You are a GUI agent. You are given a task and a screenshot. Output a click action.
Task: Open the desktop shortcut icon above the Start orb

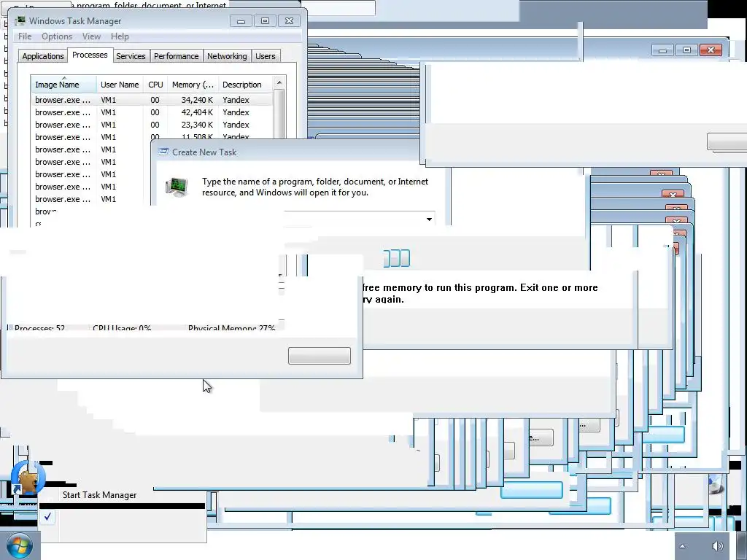click(x=27, y=478)
